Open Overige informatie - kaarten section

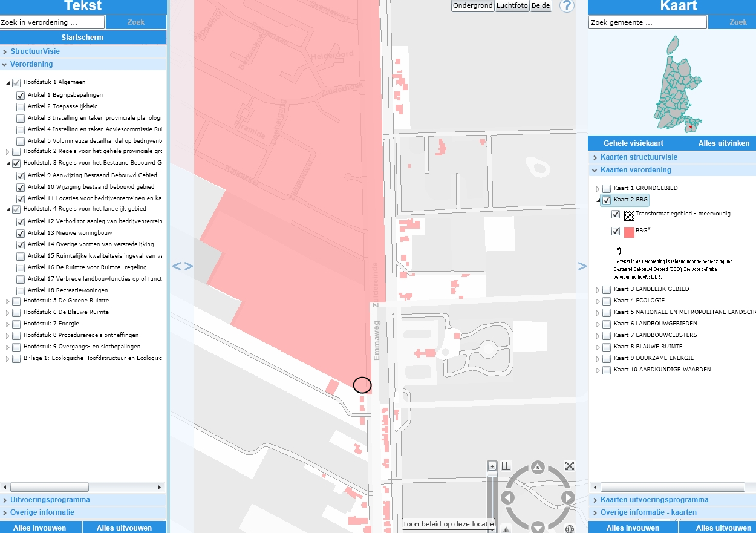672,512
